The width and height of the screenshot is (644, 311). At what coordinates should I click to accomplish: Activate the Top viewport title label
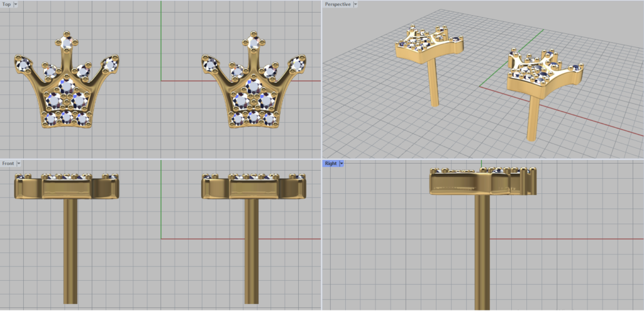click(6, 4)
